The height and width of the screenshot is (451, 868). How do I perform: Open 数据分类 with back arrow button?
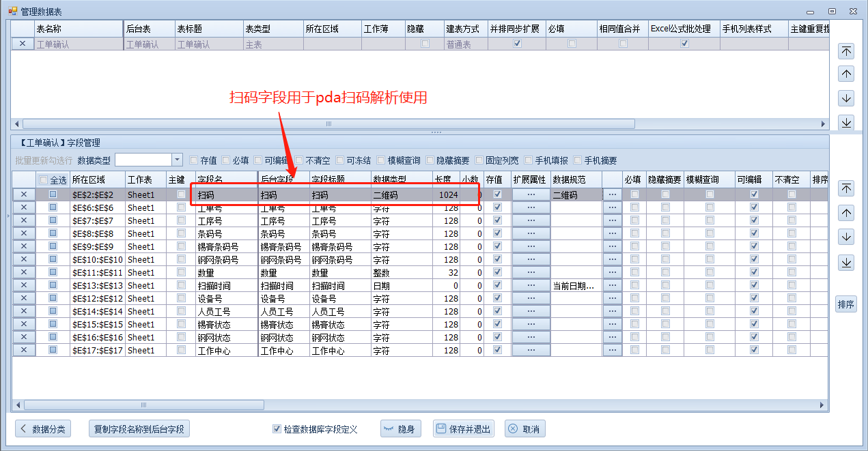pos(43,429)
